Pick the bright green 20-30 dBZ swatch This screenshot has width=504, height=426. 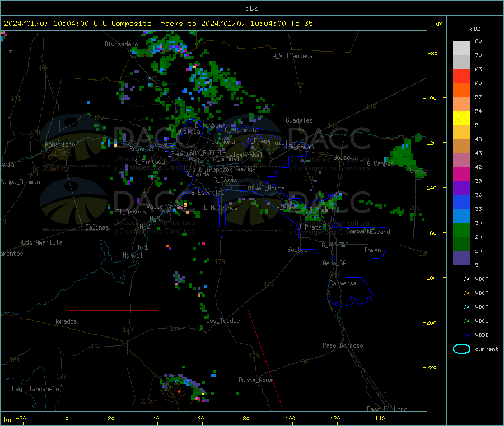coord(461,230)
